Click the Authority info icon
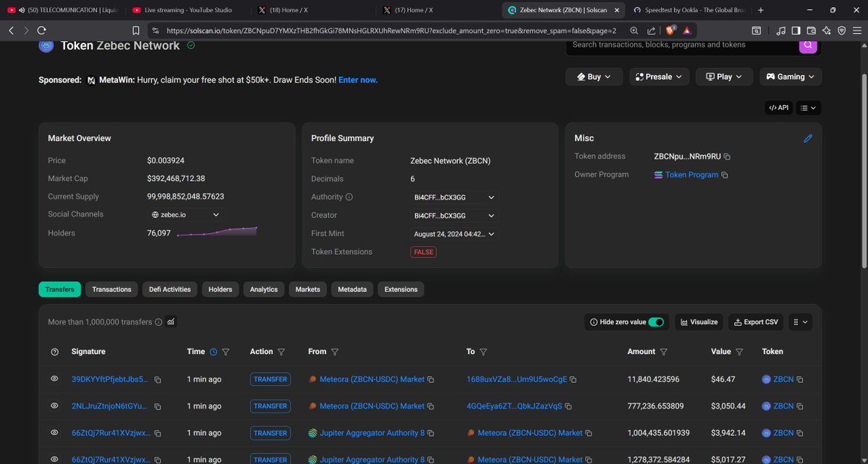The width and height of the screenshot is (868, 464). click(x=349, y=197)
